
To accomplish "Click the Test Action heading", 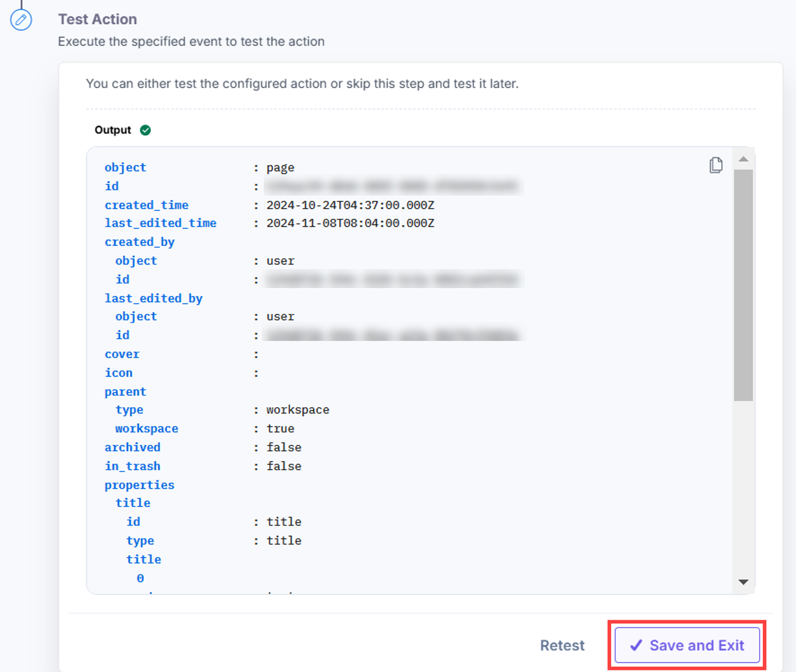I will coord(98,19).
